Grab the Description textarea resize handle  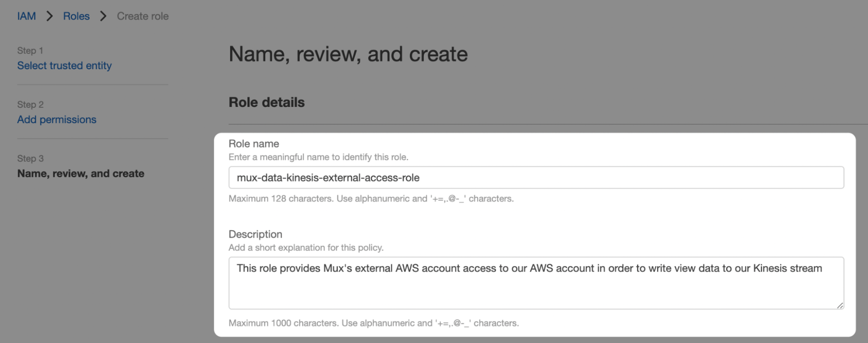840,305
